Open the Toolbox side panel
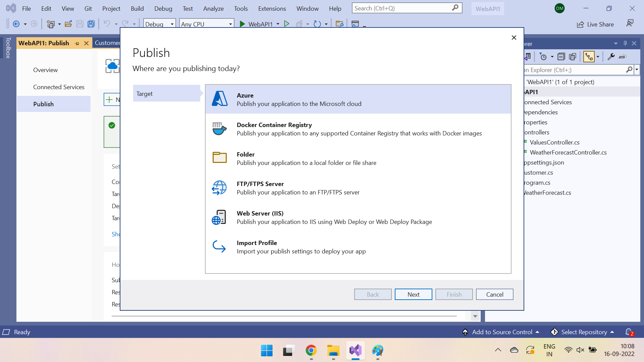Viewport: 644px width, 362px height. (x=8, y=48)
